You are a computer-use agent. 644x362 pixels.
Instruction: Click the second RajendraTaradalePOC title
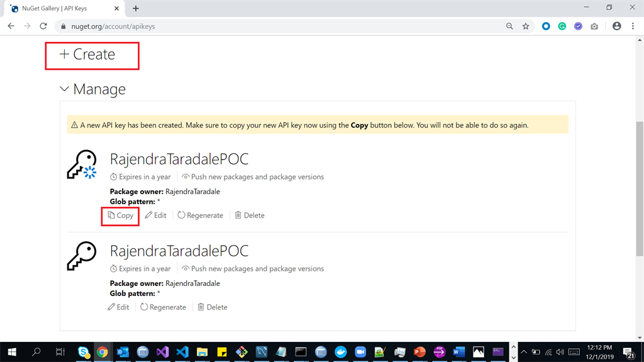coord(179,251)
